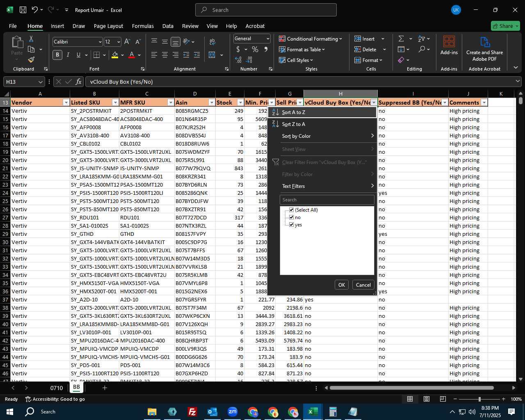Open Sort & Filter icon
Image resolution: width=525 pixels, height=420 pixels.
coord(422,39)
